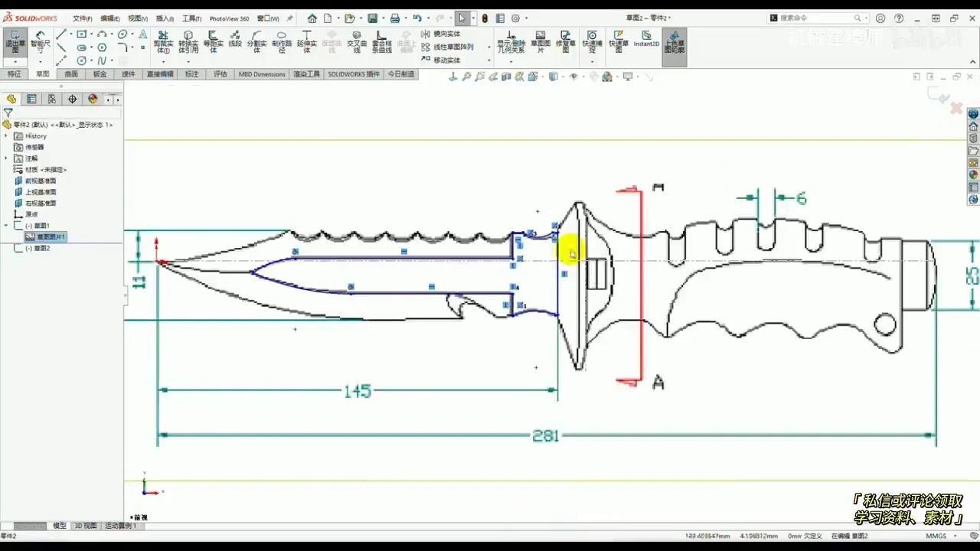Viewport: 980px width, 551px height.
Task: Open the 编辑 (Edit) menu
Action: coord(110,18)
